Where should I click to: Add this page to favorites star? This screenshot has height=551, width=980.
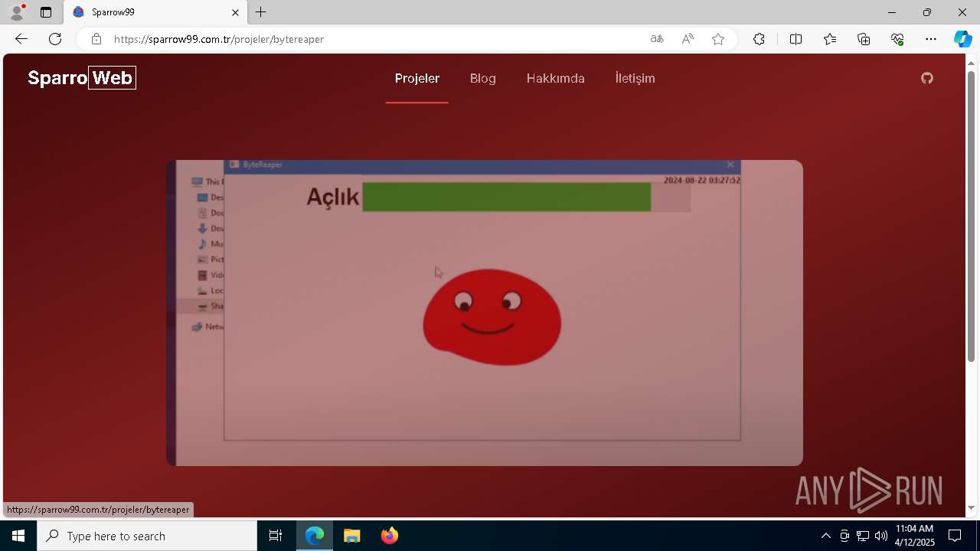pyautogui.click(x=718, y=39)
